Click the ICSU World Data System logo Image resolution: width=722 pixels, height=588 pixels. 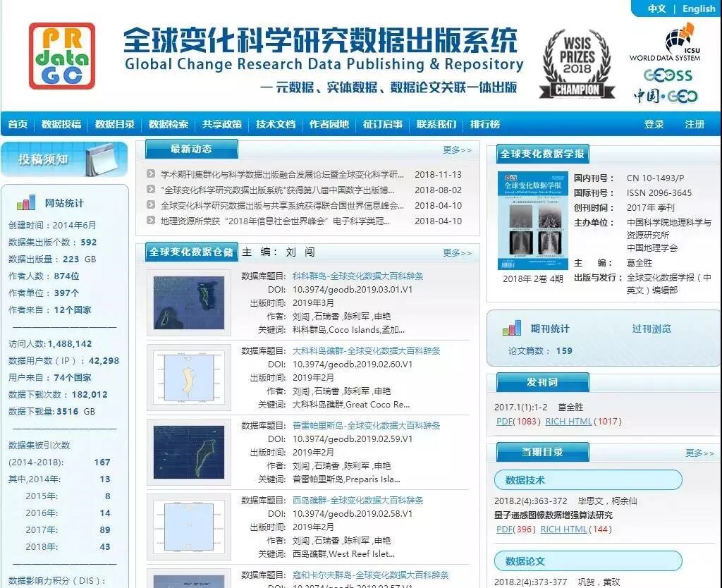tap(665, 43)
